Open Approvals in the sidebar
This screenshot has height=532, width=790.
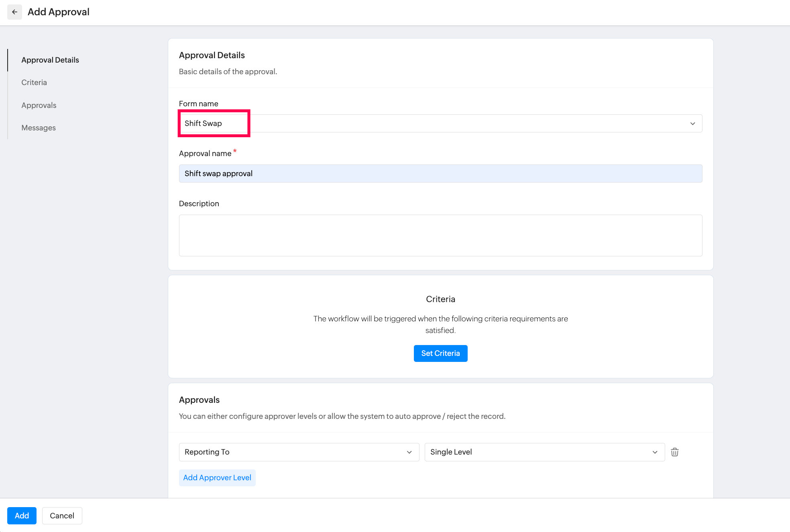[39, 105]
